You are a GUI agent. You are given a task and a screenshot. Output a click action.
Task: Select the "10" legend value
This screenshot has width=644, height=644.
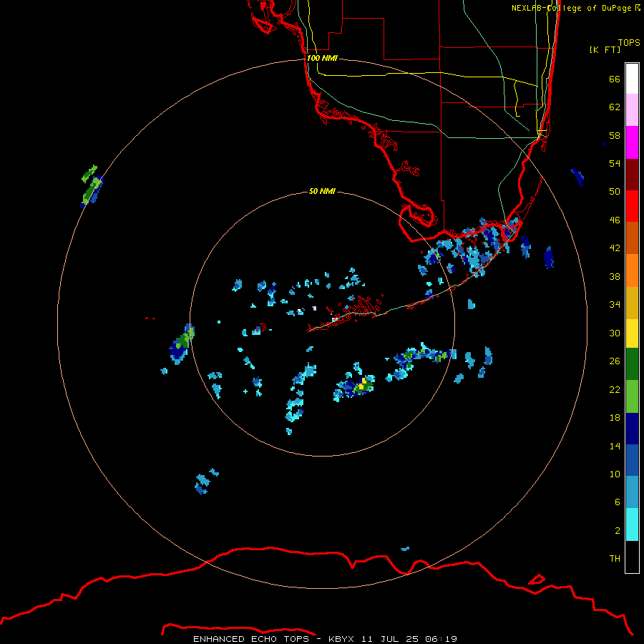pyautogui.click(x=615, y=474)
